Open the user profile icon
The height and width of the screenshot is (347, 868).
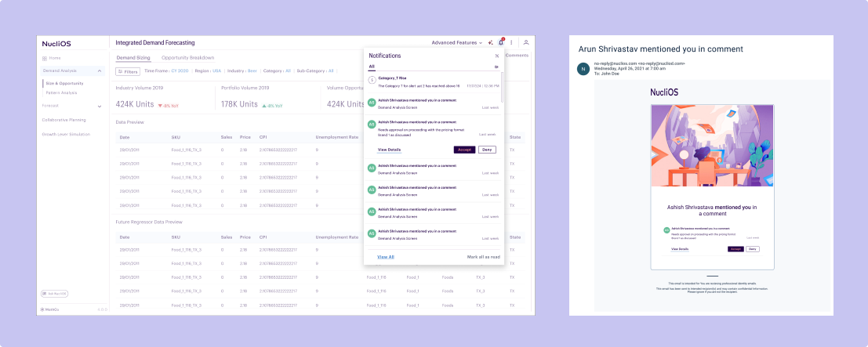pos(526,42)
